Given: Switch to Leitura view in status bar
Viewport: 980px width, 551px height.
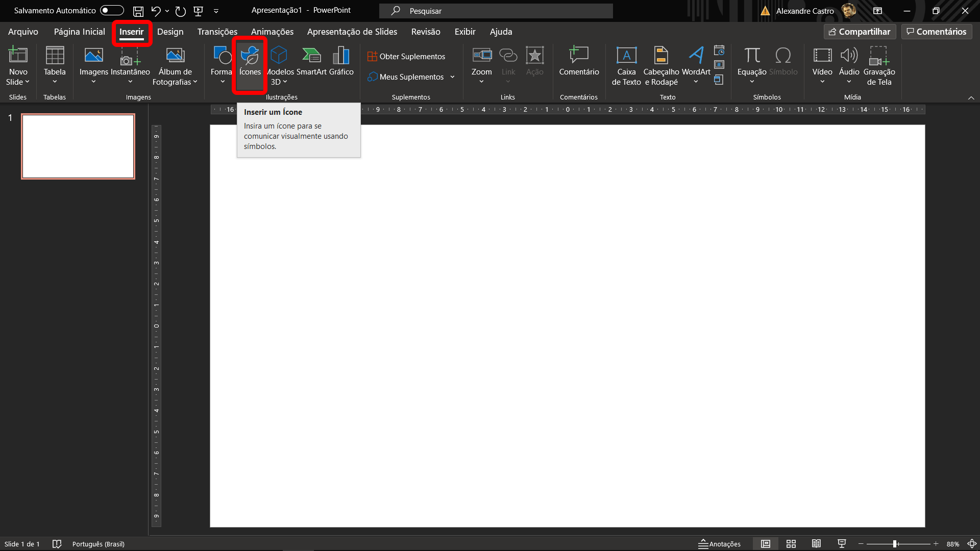Looking at the screenshot, I should pyautogui.click(x=817, y=544).
